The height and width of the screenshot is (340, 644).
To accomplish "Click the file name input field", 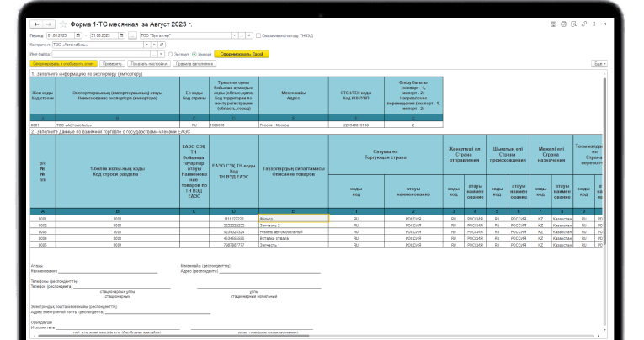I will 102,54.
